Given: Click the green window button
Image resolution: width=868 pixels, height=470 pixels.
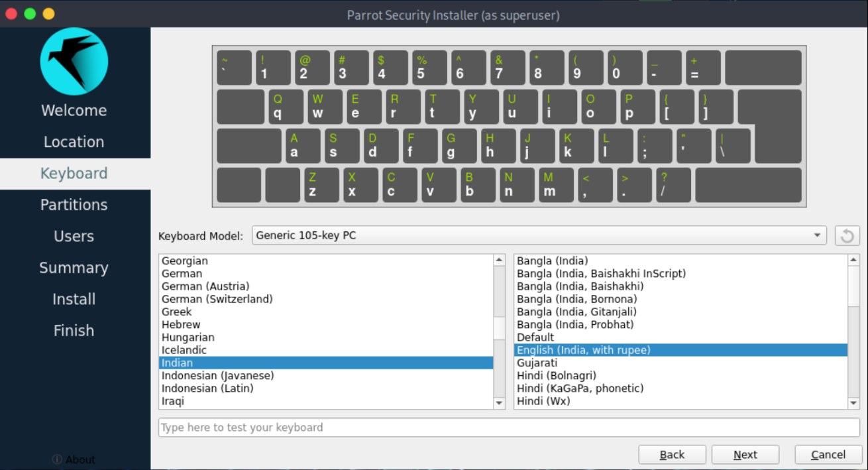Looking at the screenshot, I should click(30, 14).
